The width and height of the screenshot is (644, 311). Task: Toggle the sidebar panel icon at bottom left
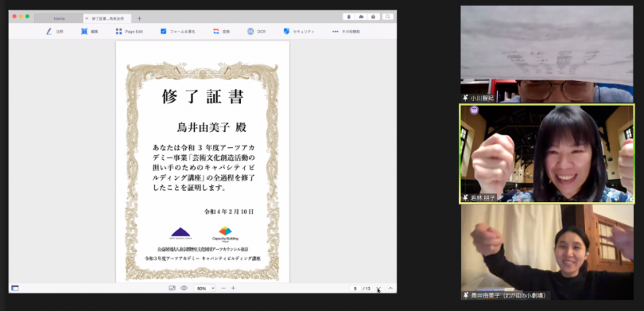[15, 288]
